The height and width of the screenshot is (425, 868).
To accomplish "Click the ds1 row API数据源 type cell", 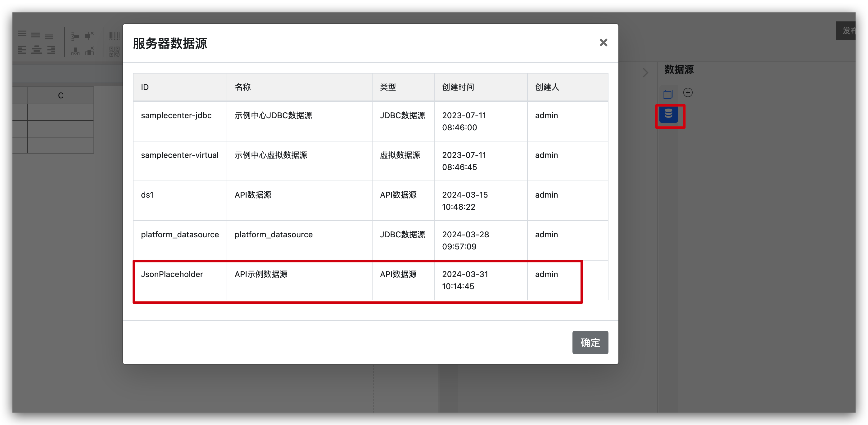I will tap(403, 200).
